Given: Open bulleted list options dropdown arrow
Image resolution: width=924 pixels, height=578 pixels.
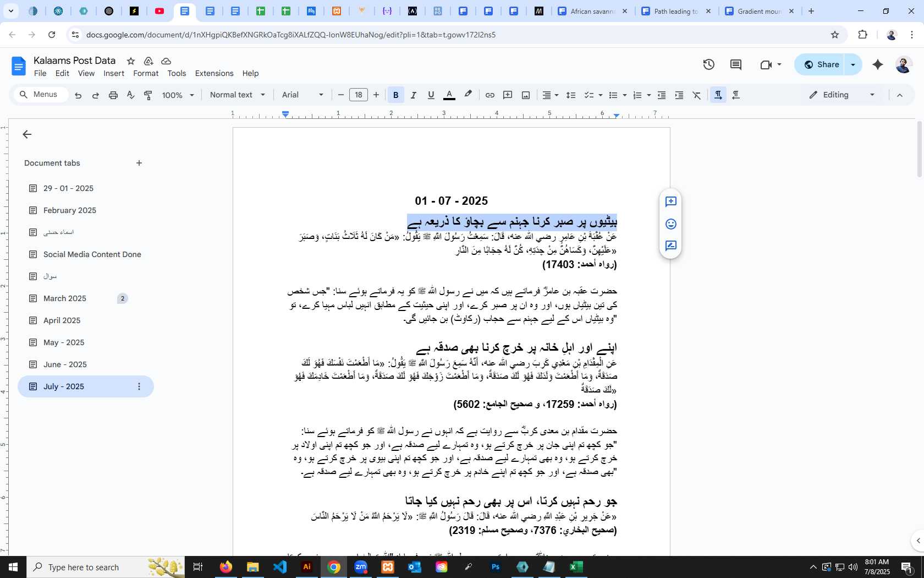Looking at the screenshot, I should coord(625,95).
